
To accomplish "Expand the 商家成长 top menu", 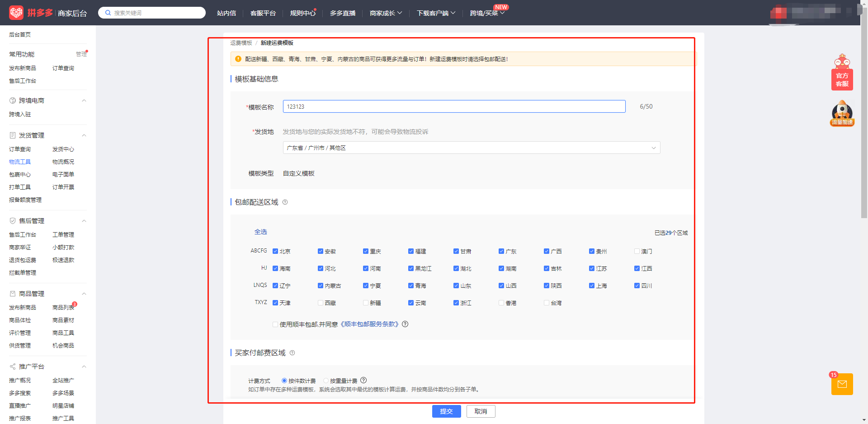I will 385,13.
